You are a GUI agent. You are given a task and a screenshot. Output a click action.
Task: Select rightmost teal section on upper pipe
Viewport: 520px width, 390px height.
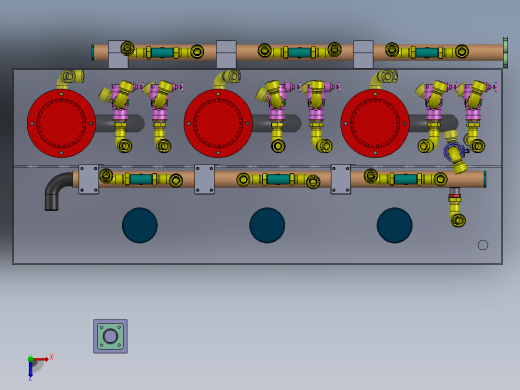click(427, 53)
